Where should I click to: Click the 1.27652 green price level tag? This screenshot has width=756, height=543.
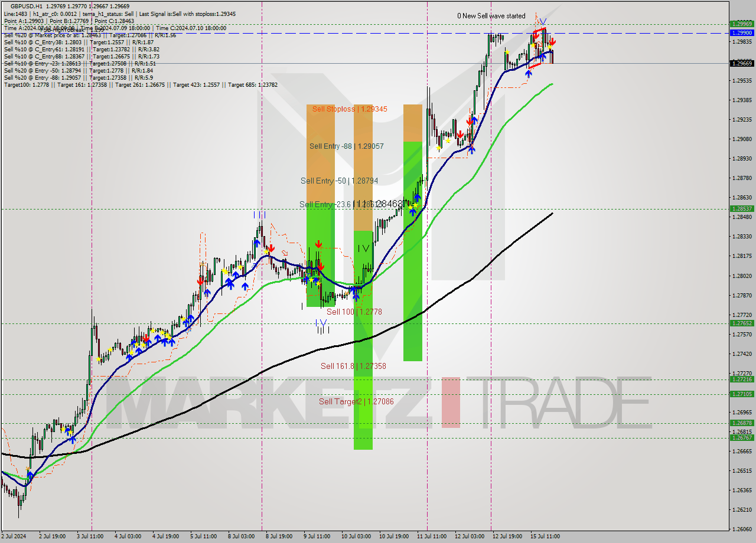pos(742,323)
